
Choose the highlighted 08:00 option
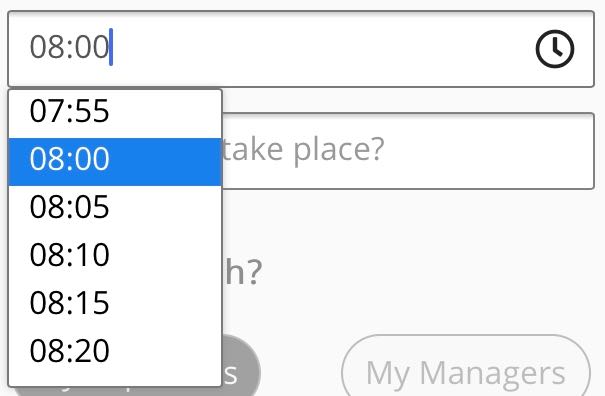pyautogui.click(x=115, y=162)
